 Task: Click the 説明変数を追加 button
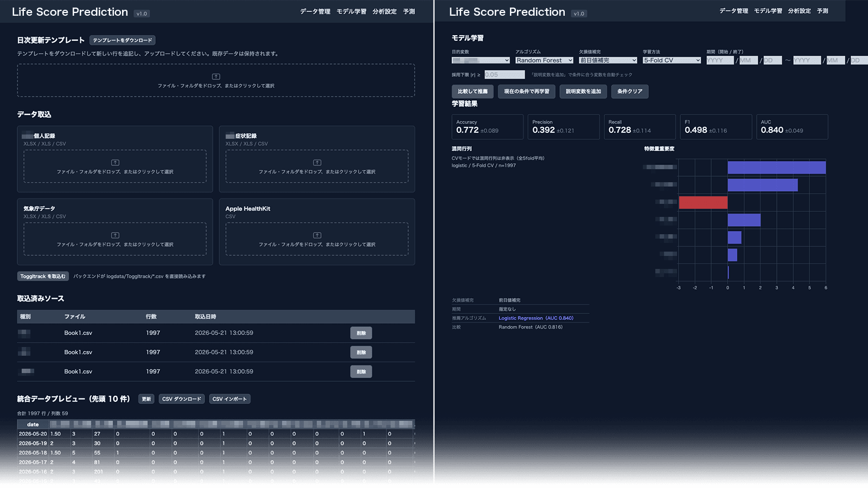coord(583,92)
